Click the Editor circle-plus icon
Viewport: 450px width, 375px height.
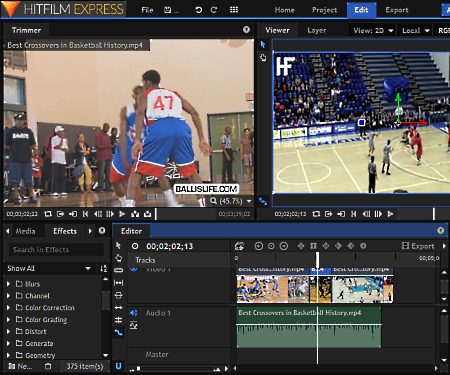click(x=258, y=246)
